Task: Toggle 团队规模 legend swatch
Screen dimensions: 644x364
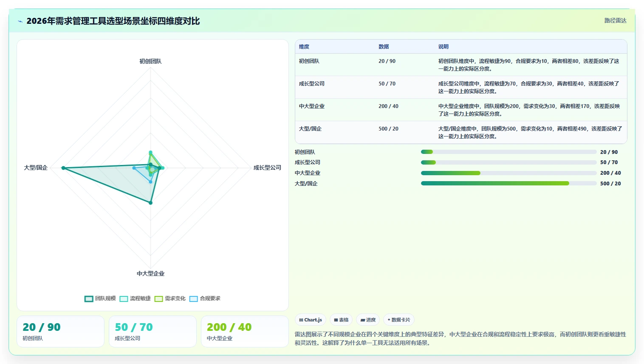Action: click(89, 299)
